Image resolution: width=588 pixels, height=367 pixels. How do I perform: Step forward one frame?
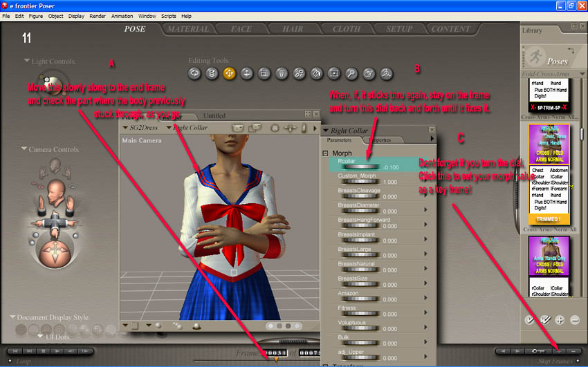[x=85, y=351]
